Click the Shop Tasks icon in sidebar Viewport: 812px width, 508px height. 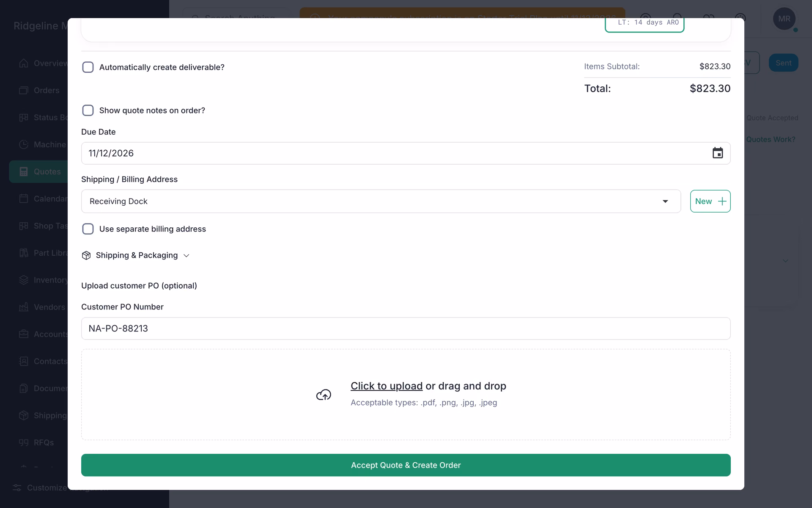24,226
